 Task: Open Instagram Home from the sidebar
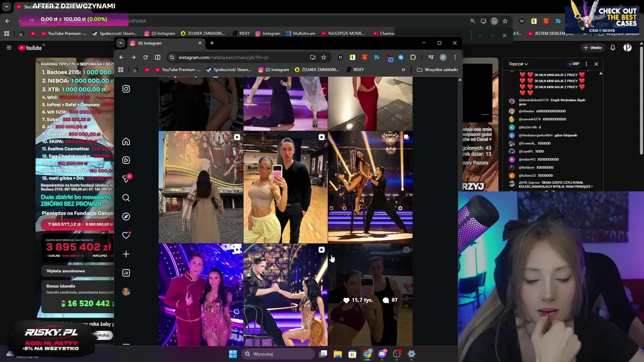[126, 142]
